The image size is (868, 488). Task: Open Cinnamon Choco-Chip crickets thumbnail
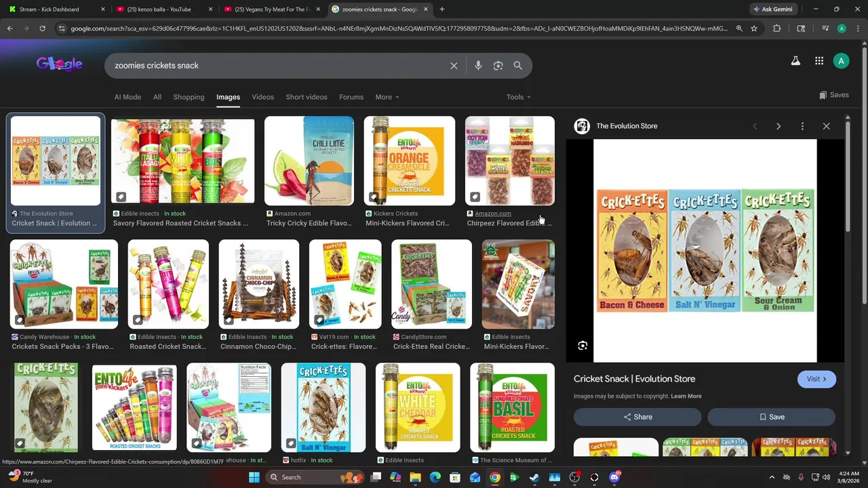pos(258,284)
